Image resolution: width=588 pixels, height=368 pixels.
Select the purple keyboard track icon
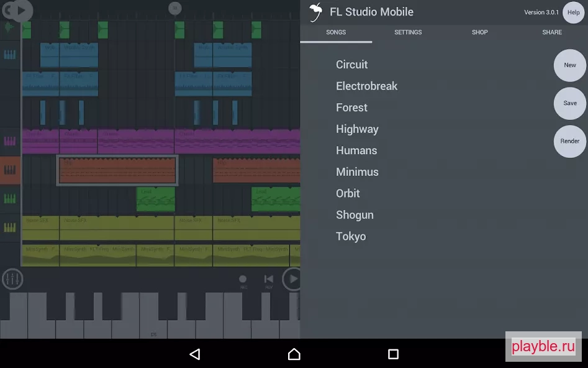[10, 141]
